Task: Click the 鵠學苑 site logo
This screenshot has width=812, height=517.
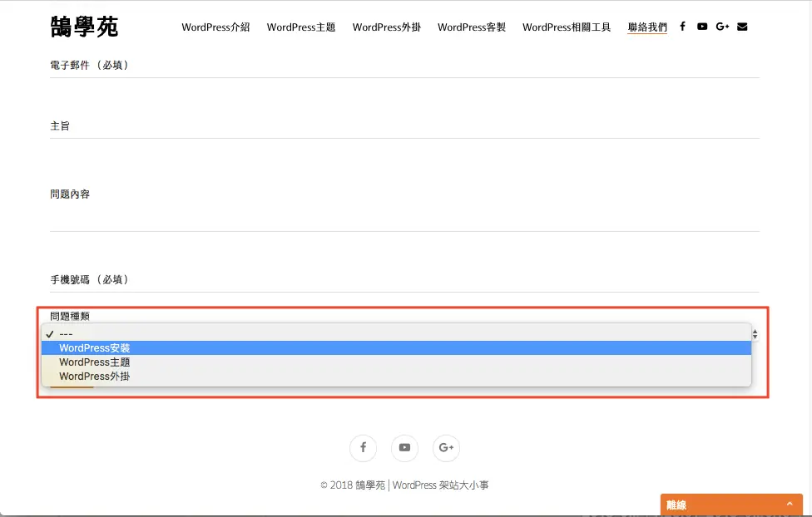Action: [84, 27]
